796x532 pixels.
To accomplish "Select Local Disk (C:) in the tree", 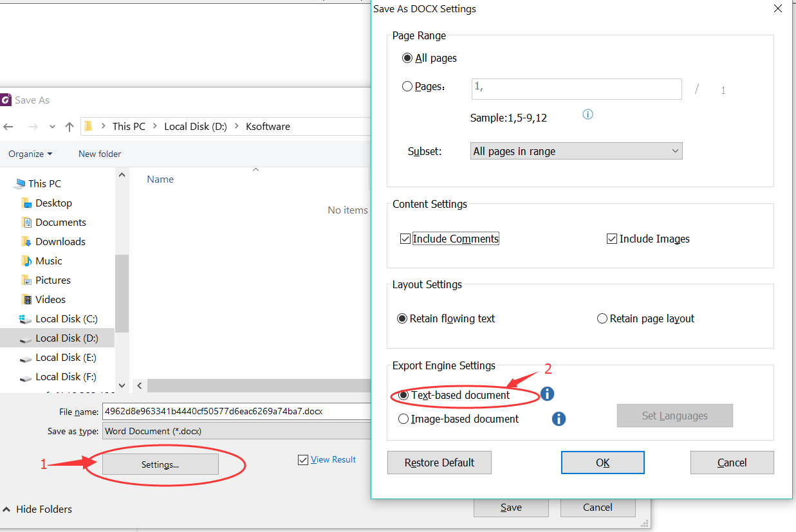I will pos(66,319).
